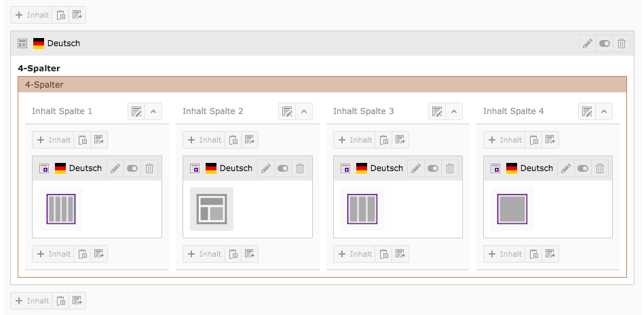This screenshot has height=315, width=644.
Task: Toggle visibility of the outer 4-Spalter container
Action: click(605, 43)
